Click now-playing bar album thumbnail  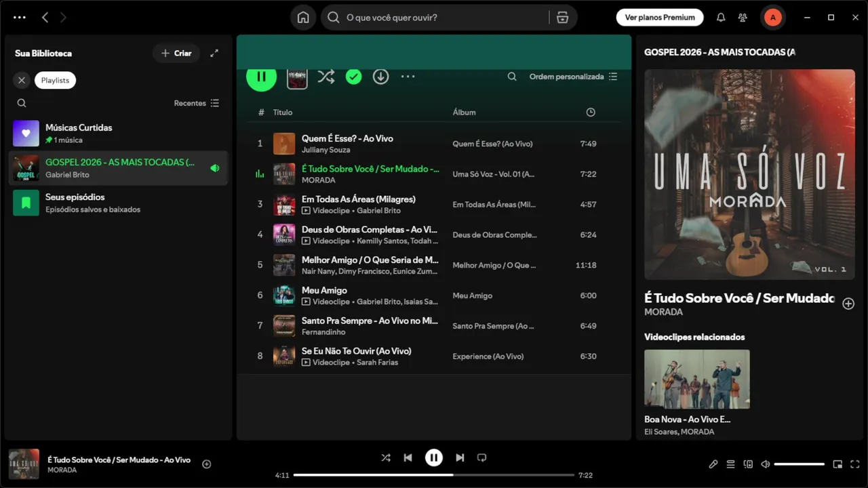[x=24, y=464]
